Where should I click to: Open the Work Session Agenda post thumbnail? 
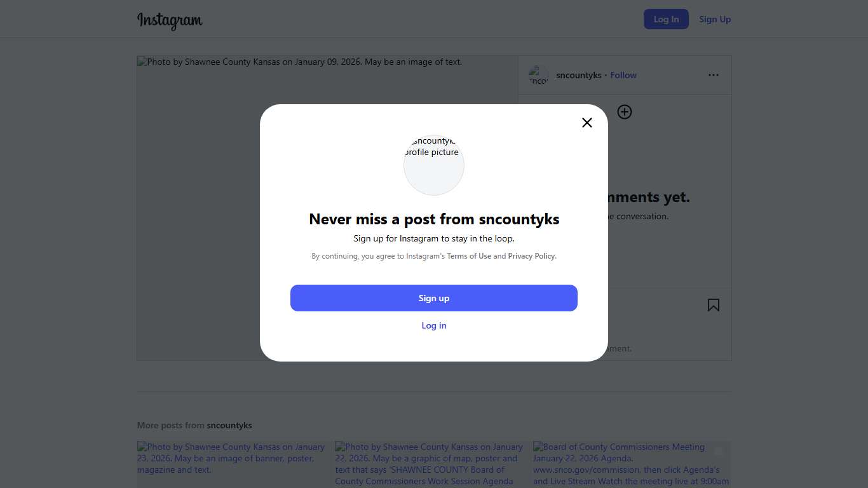pos(430,464)
